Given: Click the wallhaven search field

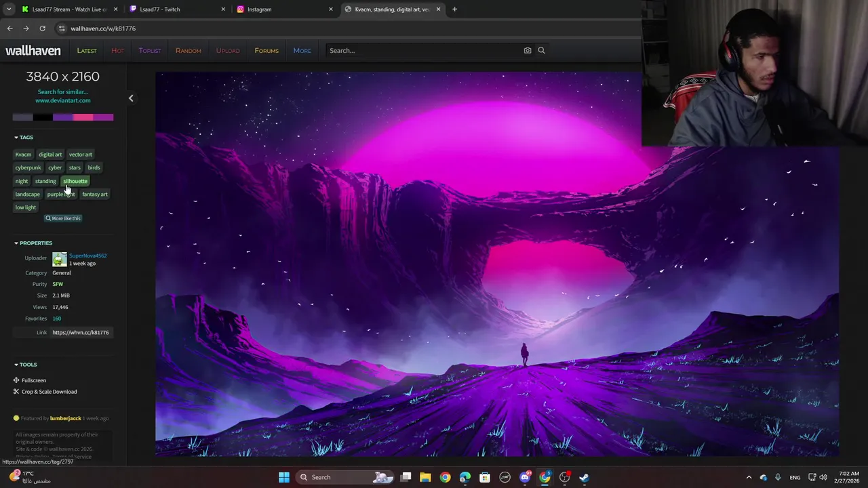Looking at the screenshot, I should (x=424, y=50).
